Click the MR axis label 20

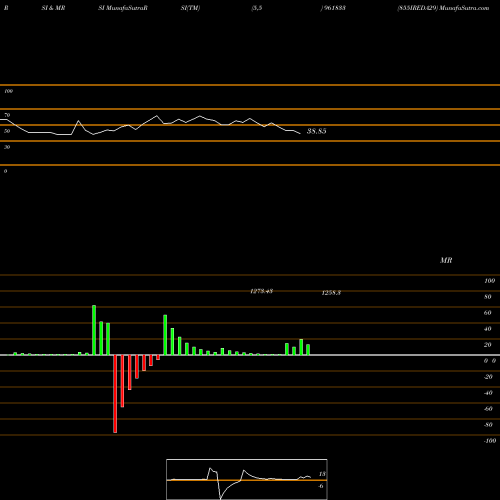pyautogui.click(x=488, y=345)
